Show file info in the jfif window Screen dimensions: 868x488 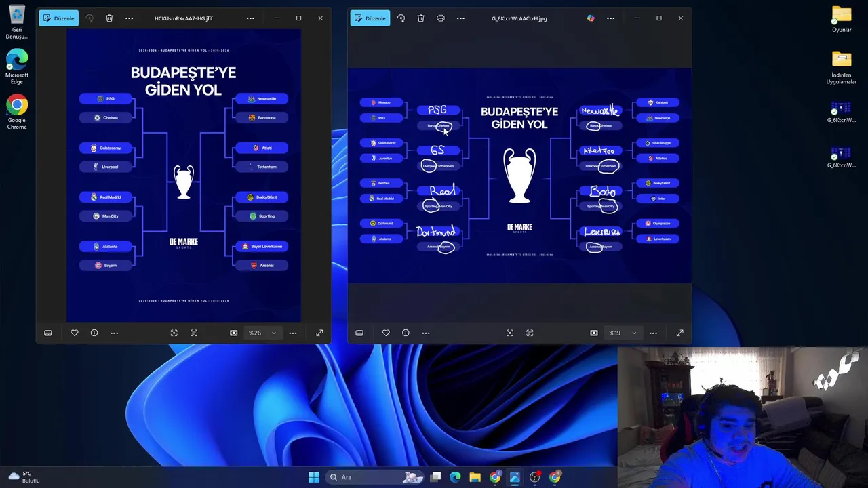[94, 333]
